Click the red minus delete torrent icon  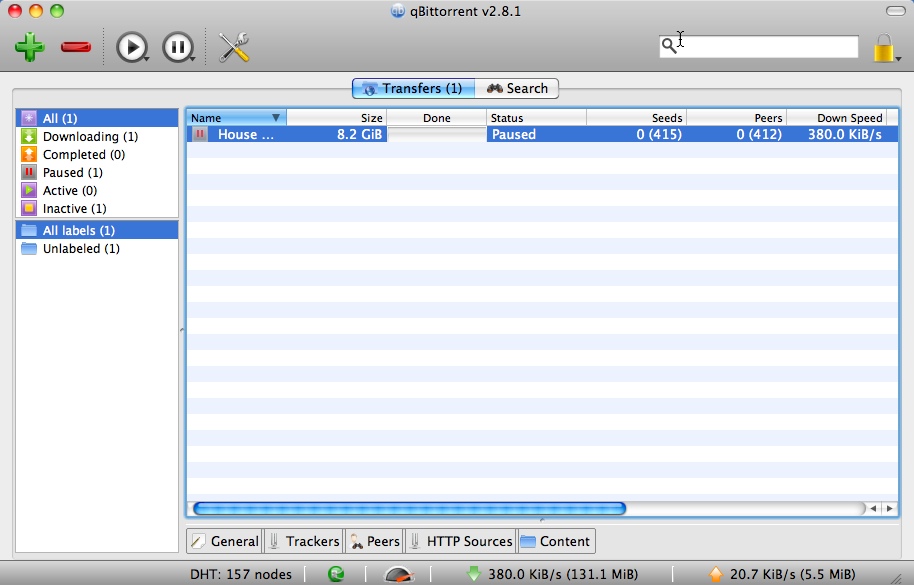(76, 47)
